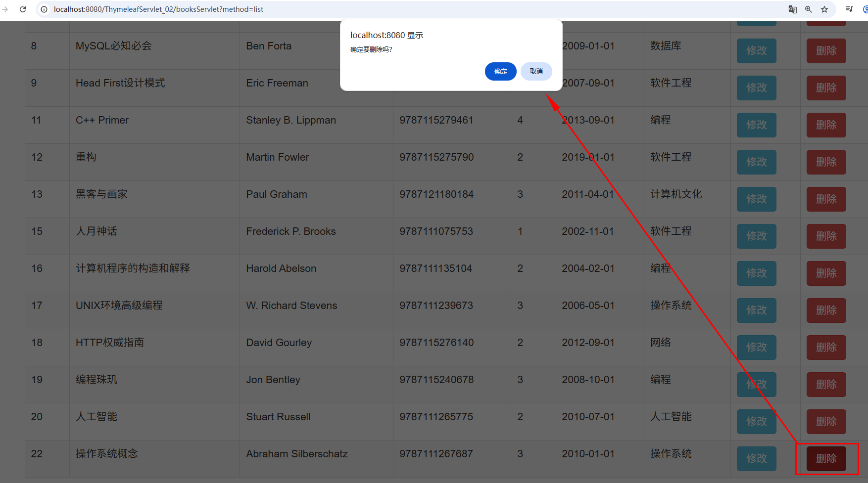
Task: Click 删除 for 黑客与画家 row
Action: 826,199
